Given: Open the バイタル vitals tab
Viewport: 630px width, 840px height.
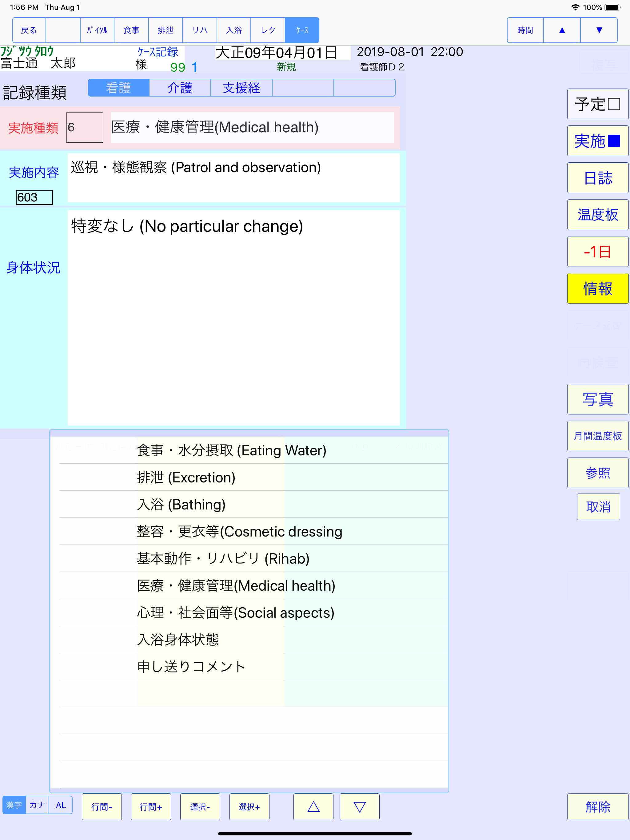Looking at the screenshot, I should [97, 30].
